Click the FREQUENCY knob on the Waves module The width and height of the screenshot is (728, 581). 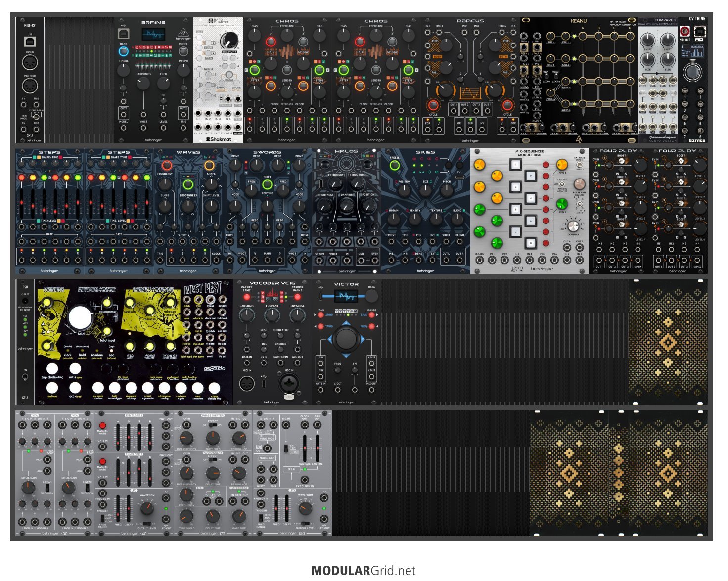165,184
